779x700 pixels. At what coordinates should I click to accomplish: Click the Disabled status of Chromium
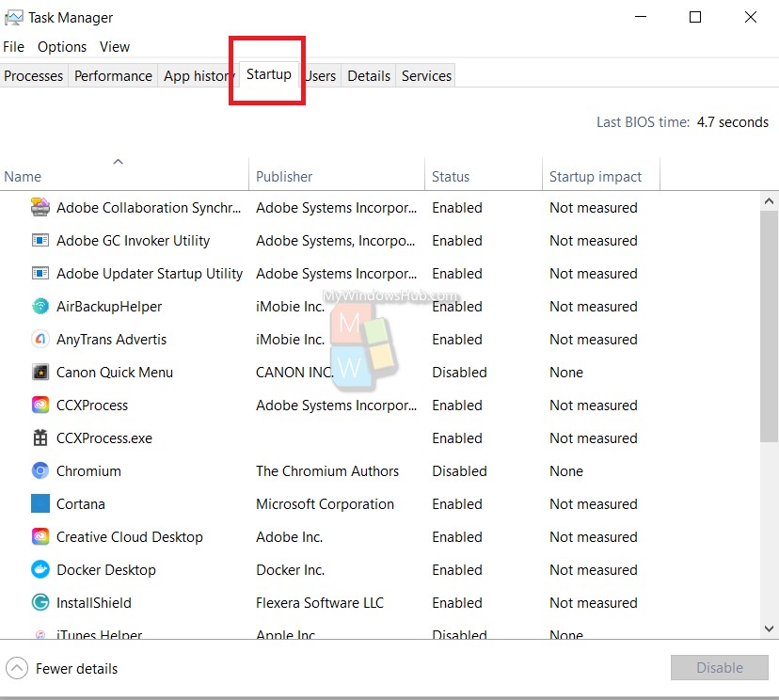pyautogui.click(x=459, y=471)
